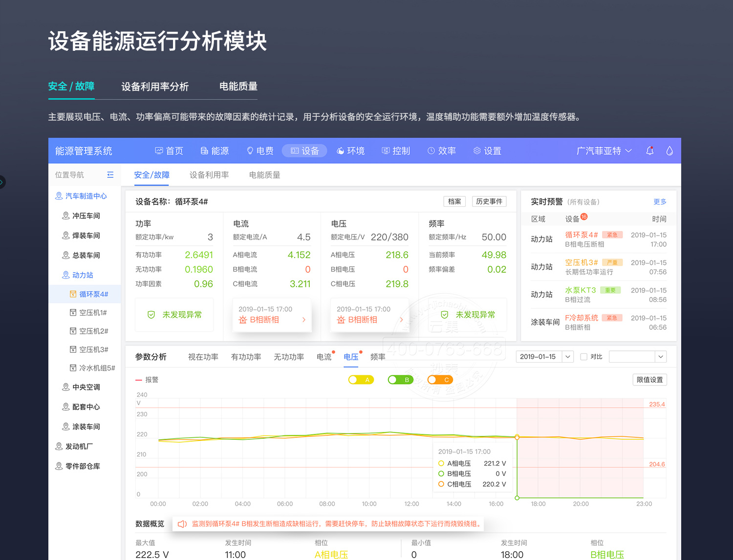
Task: Click the 历史事件 button
Action: tap(489, 201)
